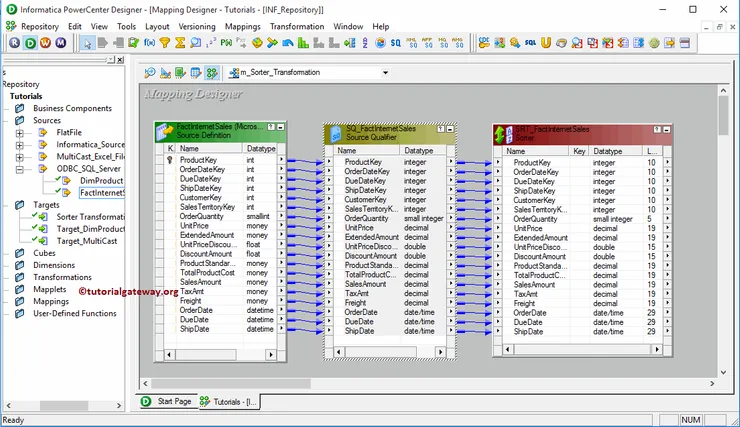
Task: Add a Union U transformation
Action: coord(546,43)
